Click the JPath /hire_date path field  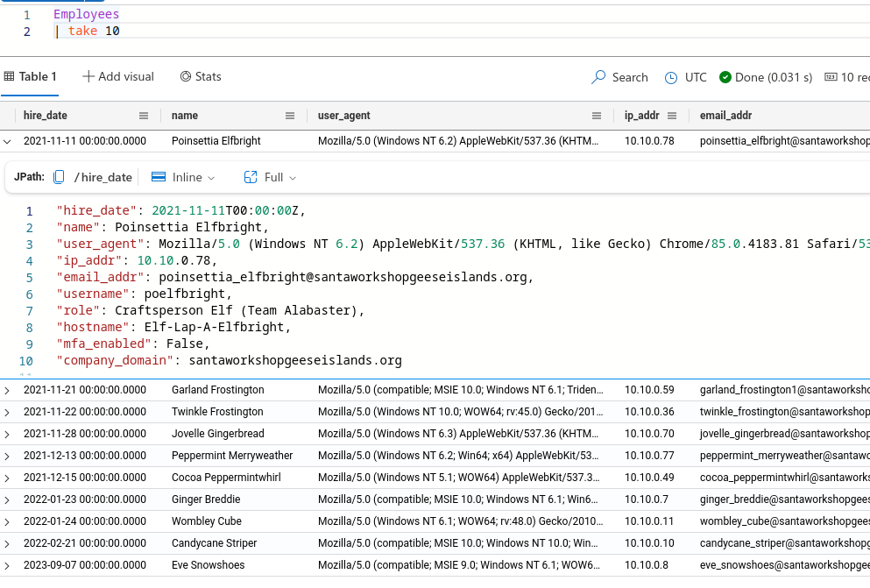[103, 177]
